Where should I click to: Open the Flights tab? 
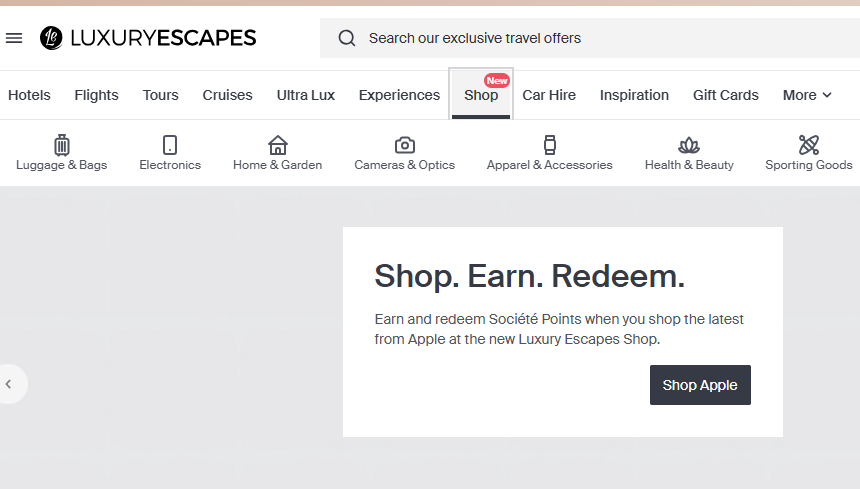coord(96,95)
